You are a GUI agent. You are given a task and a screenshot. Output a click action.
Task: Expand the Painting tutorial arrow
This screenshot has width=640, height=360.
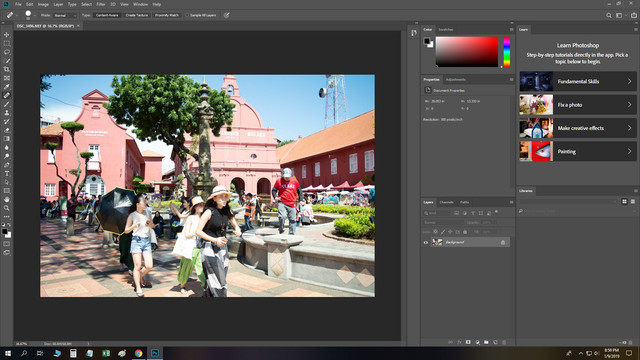pos(629,151)
